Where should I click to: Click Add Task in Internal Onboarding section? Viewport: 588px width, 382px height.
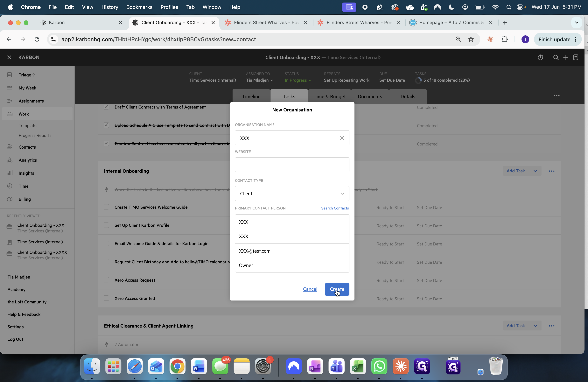point(516,171)
